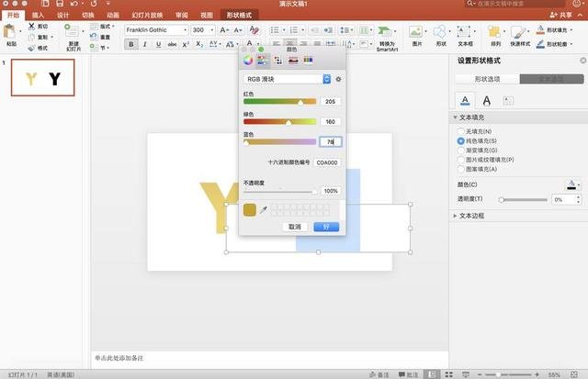The image size is (588, 379).
Task: Open the Insert (插入) ribbon tab
Action: pyautogui.click(x=38, y=15)
